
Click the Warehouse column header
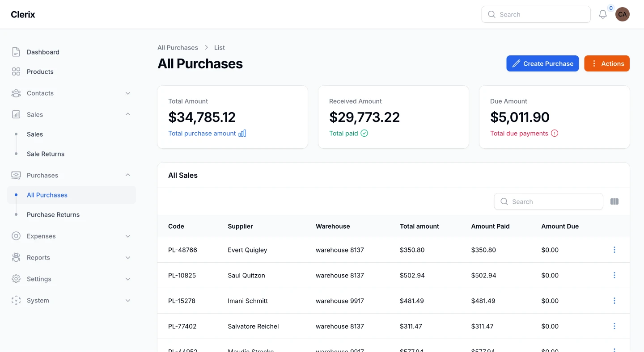click(333, 226)
